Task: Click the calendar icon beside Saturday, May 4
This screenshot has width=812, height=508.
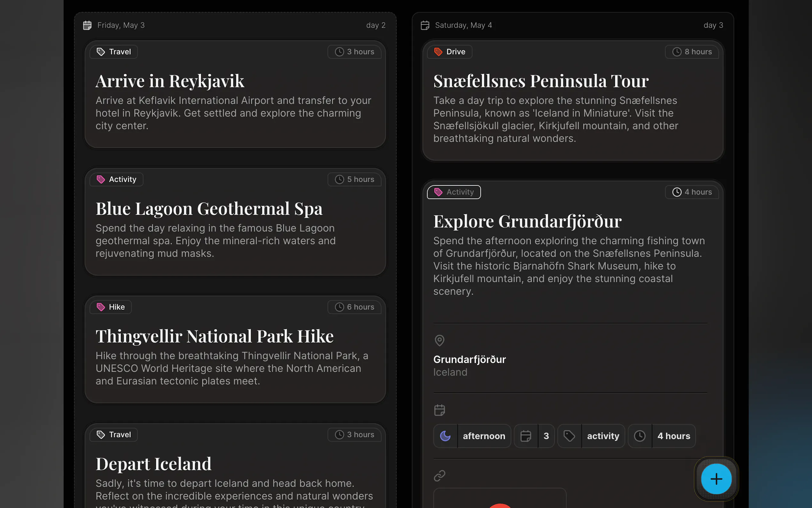Action: (425, 25)
